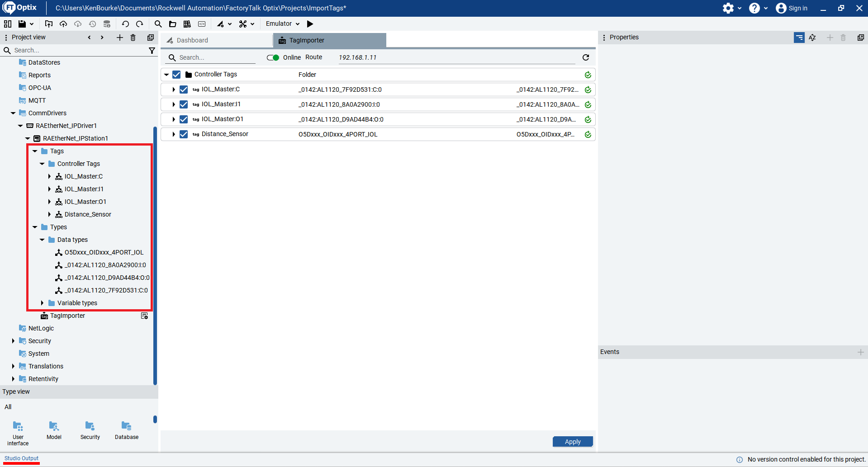Expand Distance_Sensor row in importer list
This screenshot has height=467, width=868.
point(174,134)
